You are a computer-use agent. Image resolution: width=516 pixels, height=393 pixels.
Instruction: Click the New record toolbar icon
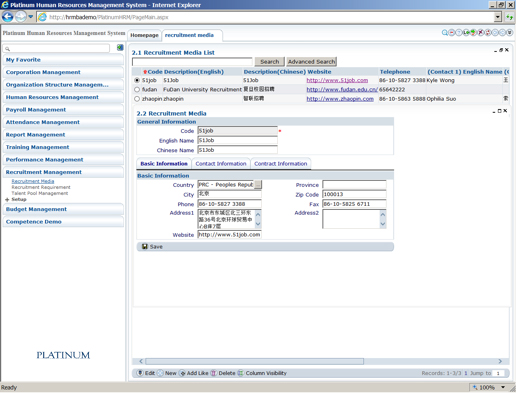(x=160, y=373)
